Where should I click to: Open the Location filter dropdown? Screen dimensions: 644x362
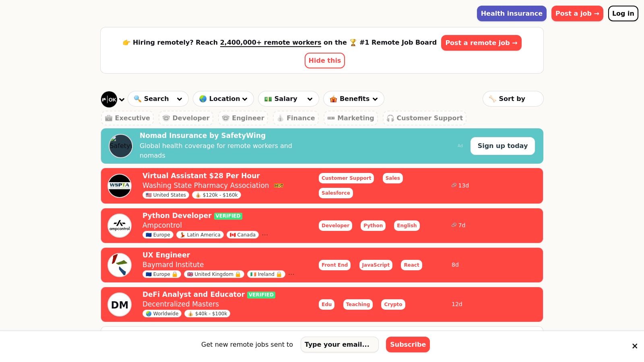coord(223,99)
